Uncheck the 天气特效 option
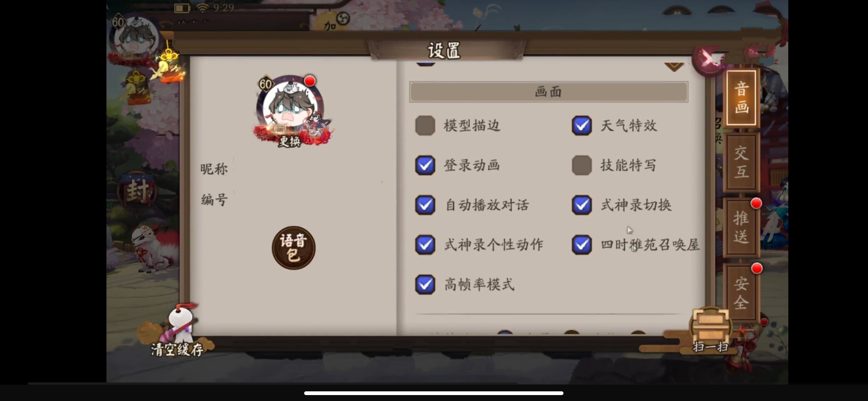 [582, 125]
